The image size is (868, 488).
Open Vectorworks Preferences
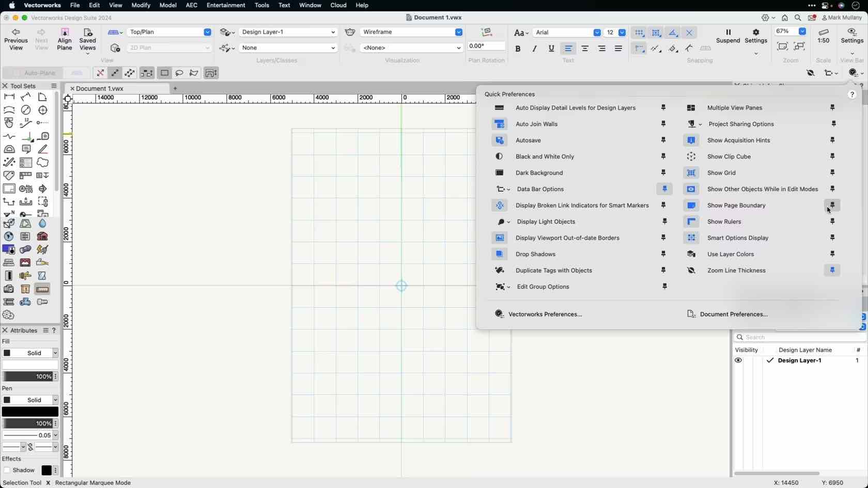[538, 314]
